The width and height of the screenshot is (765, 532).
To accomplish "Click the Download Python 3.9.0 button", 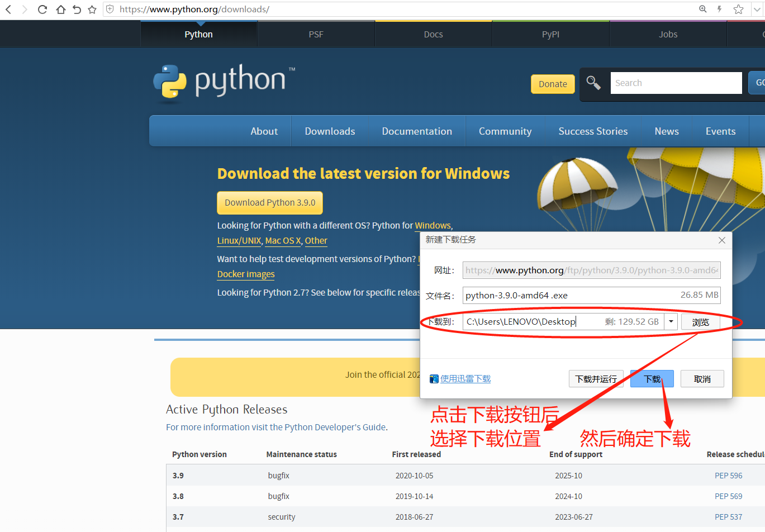I will [x=270, y=203].
